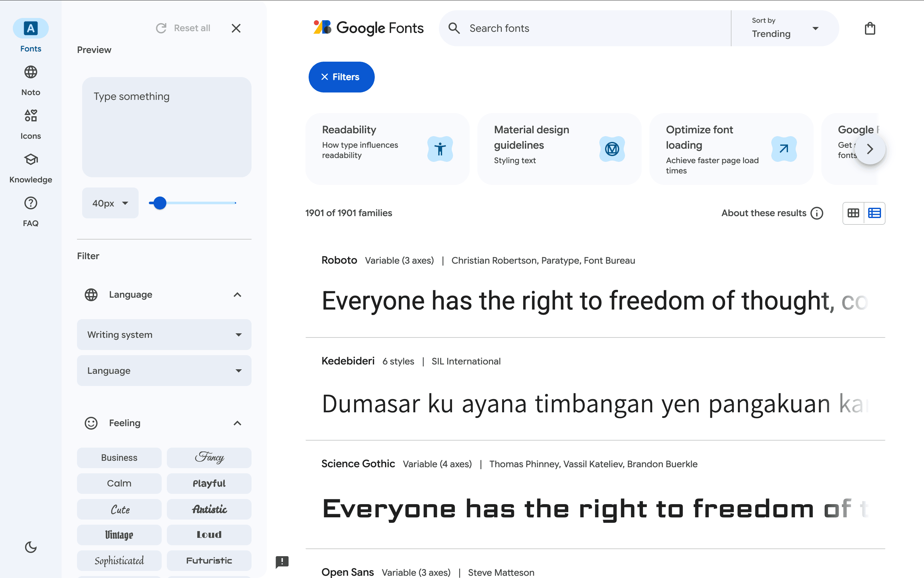Click the Material design guidelines icon
Image resolution: width=924 pixels, height=578 pixels.
pos(612,149)
